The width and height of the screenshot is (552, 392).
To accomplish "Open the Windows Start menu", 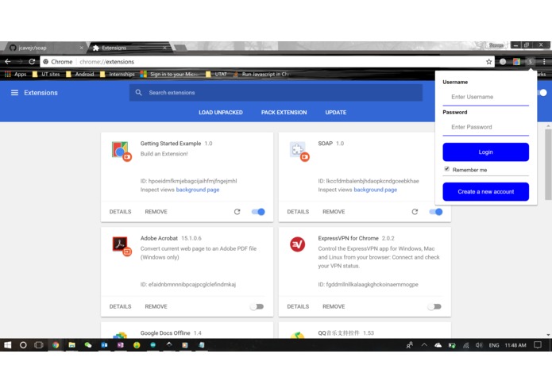I will tap(7, 345).
